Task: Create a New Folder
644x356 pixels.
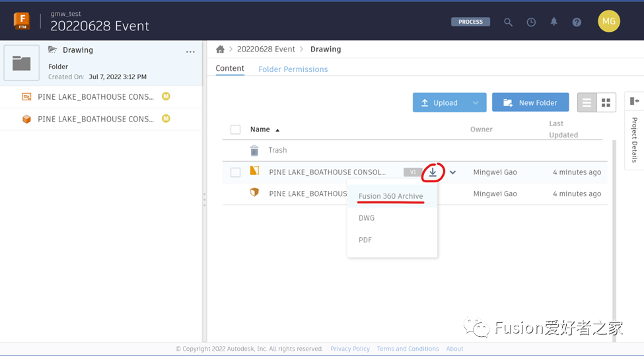Action: [530, 102]
